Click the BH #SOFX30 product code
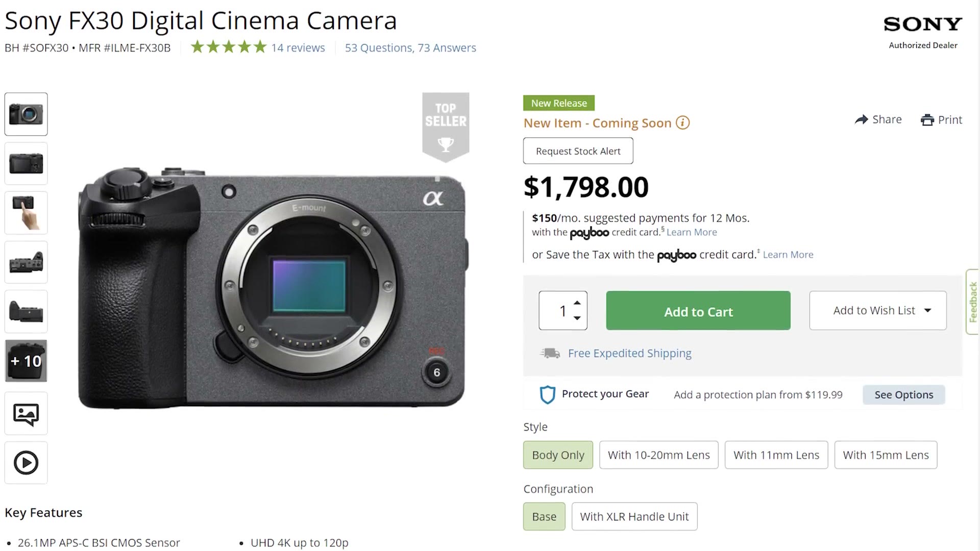 pyautogui.click(x=36, y=48)
